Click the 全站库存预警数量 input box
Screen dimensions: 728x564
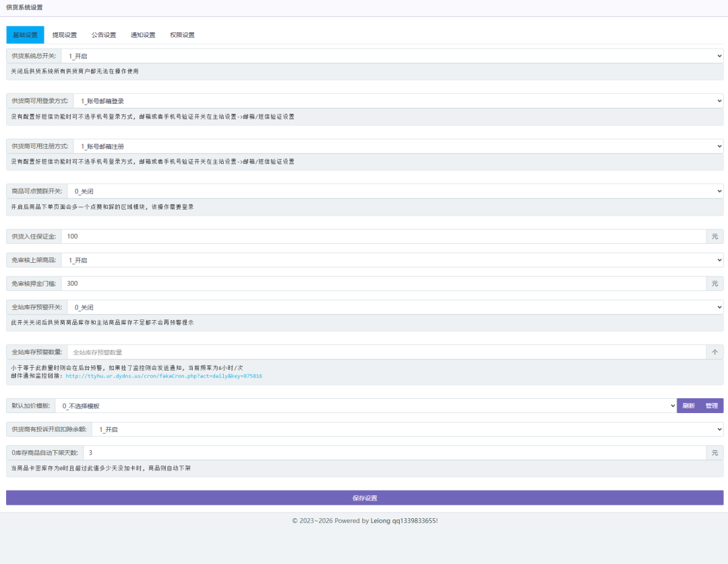[x=386, y=352]
